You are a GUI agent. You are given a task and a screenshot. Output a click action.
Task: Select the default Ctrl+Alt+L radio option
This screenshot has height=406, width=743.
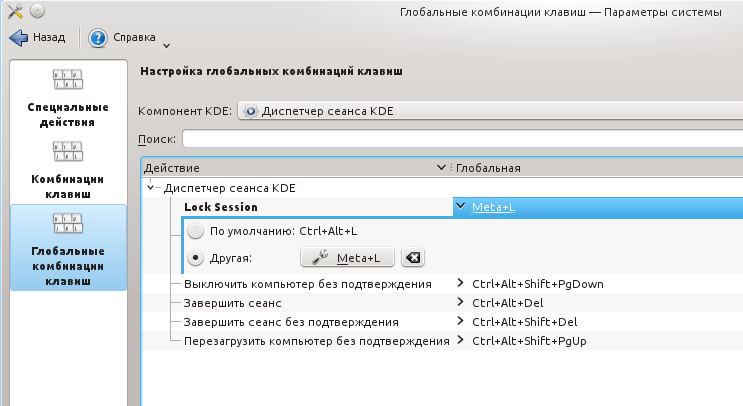click(195, 231)
